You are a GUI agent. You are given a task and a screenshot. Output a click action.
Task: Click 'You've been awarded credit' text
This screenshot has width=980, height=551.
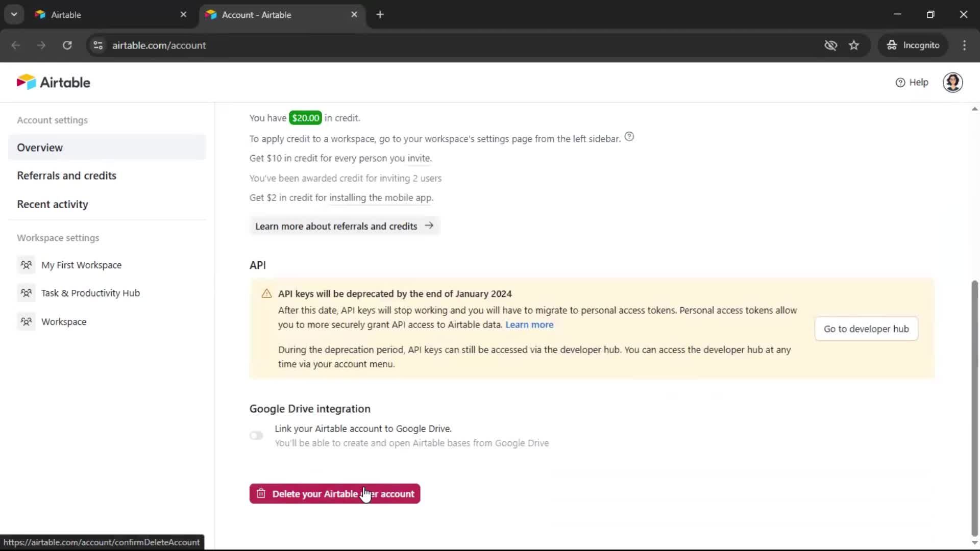pyautogui.click(x=346, y=178)
